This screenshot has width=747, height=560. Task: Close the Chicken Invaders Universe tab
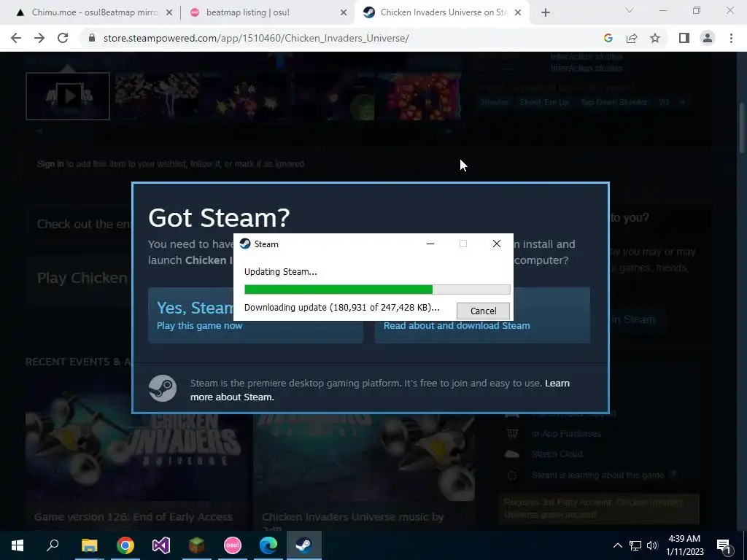click(x=519, y=13)
